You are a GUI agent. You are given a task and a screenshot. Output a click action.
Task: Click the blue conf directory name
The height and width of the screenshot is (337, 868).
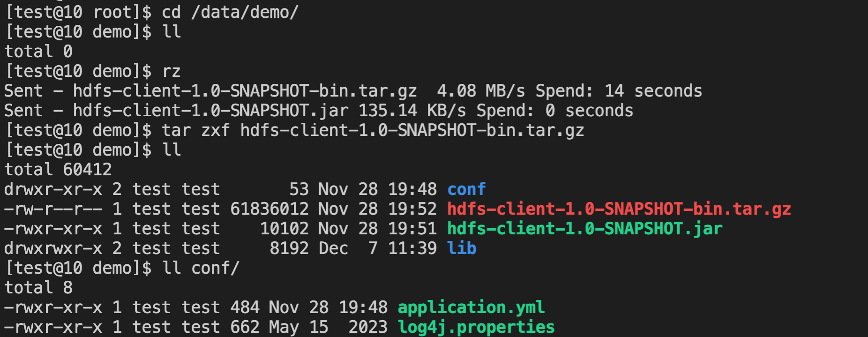[466, 189]
